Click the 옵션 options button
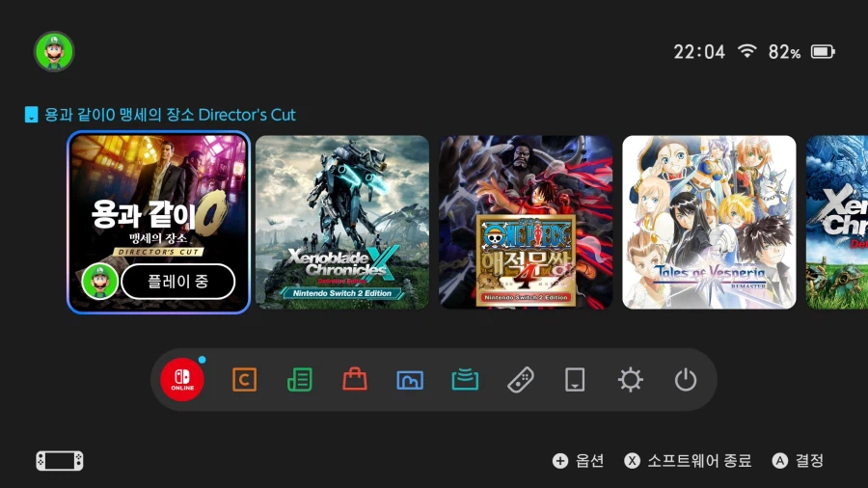This screenshot has height=488, width=868. tap(578, 461)
